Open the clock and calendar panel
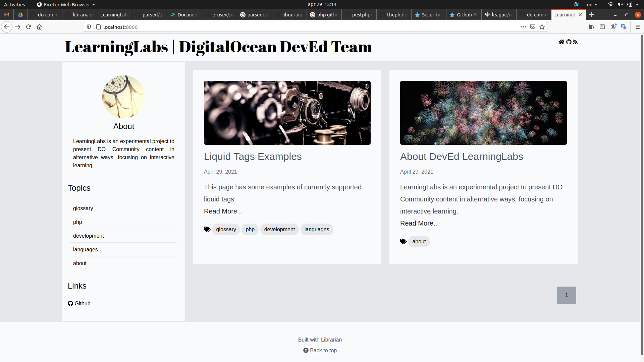 click(x=322, y=4)
